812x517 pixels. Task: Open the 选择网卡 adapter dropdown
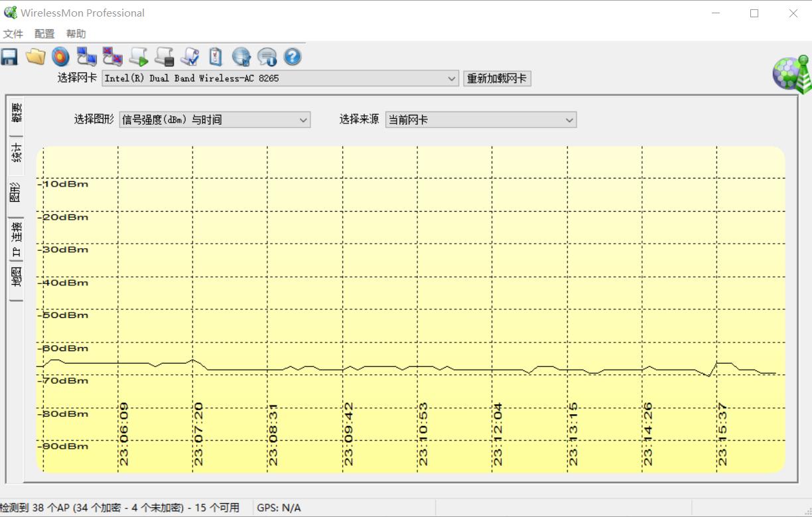point(453,78)
